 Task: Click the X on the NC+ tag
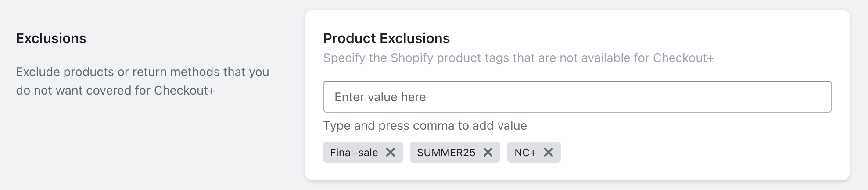(x=548, y=152)
